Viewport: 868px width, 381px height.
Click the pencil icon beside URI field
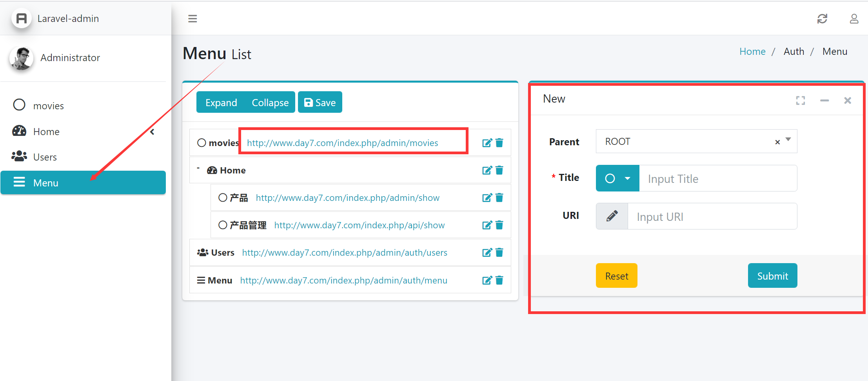(x=612, y=216)
